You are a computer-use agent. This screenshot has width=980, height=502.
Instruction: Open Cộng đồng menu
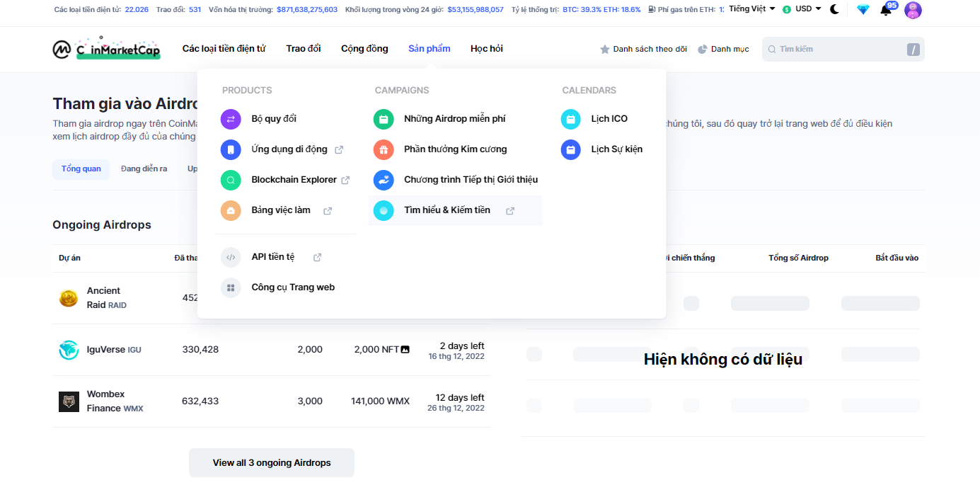pyautogui.click(x=364, y=49)
